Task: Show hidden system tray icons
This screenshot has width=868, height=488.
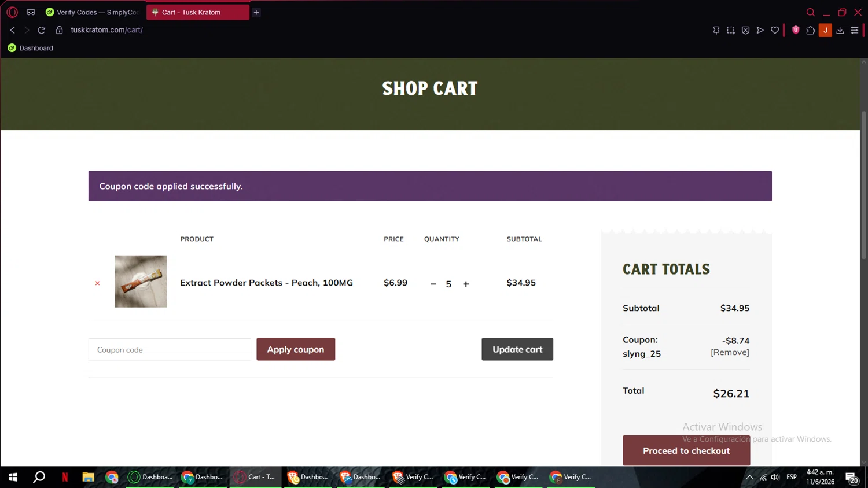Action: [749, 477]
